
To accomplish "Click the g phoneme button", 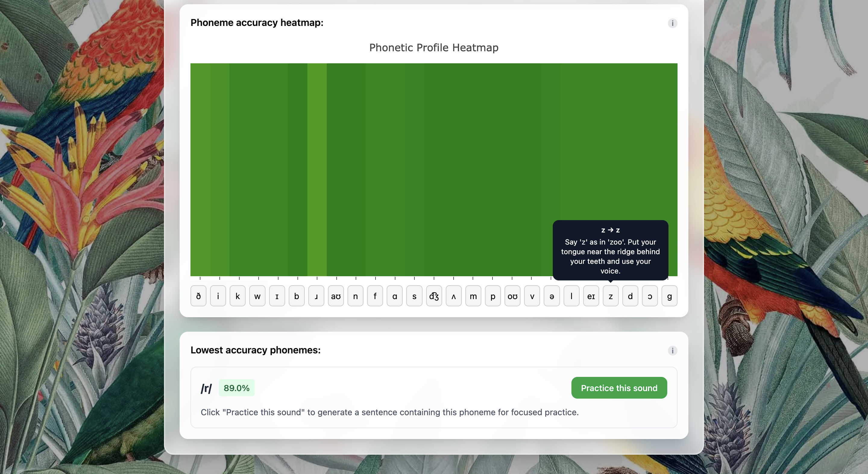I will tap(669, 296).
